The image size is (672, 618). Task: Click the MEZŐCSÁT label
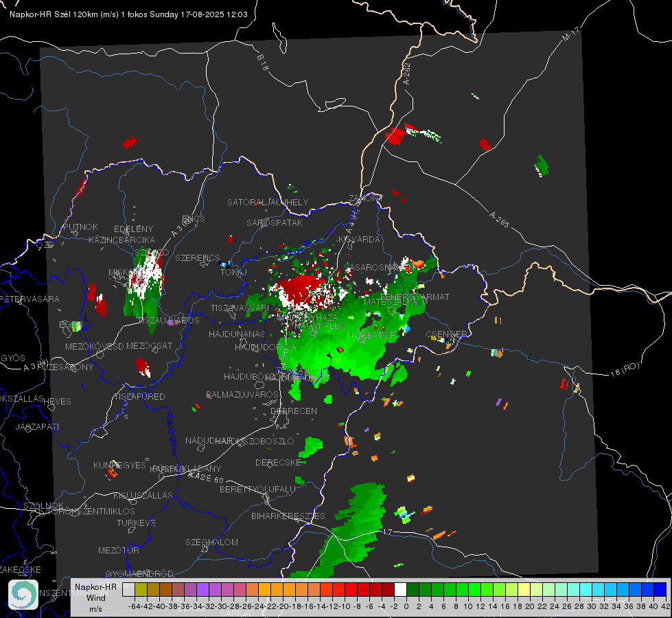coord(149,345)
